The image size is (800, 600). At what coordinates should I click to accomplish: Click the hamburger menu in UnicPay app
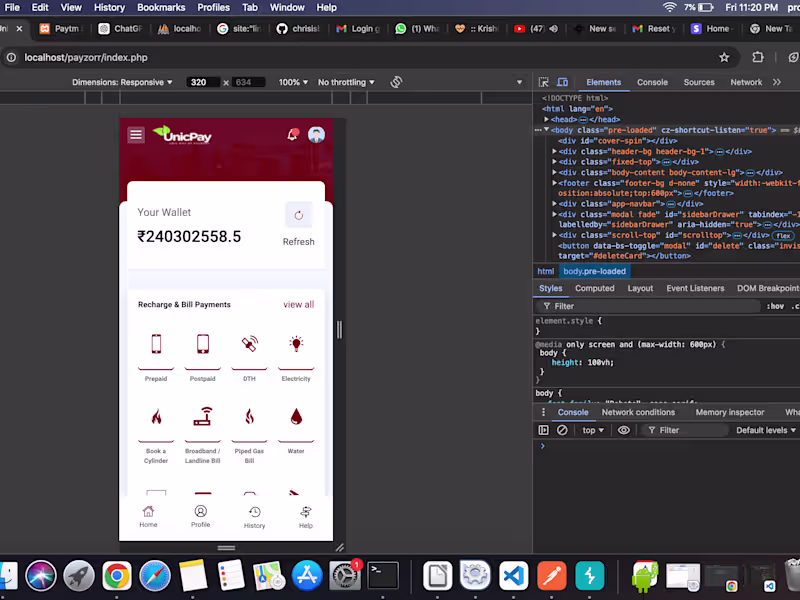coord(138,133)
